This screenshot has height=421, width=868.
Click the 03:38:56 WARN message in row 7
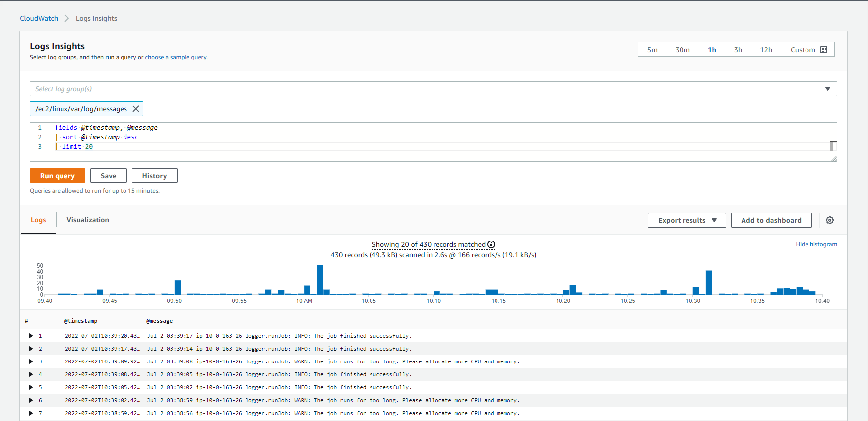click(333, 413)
